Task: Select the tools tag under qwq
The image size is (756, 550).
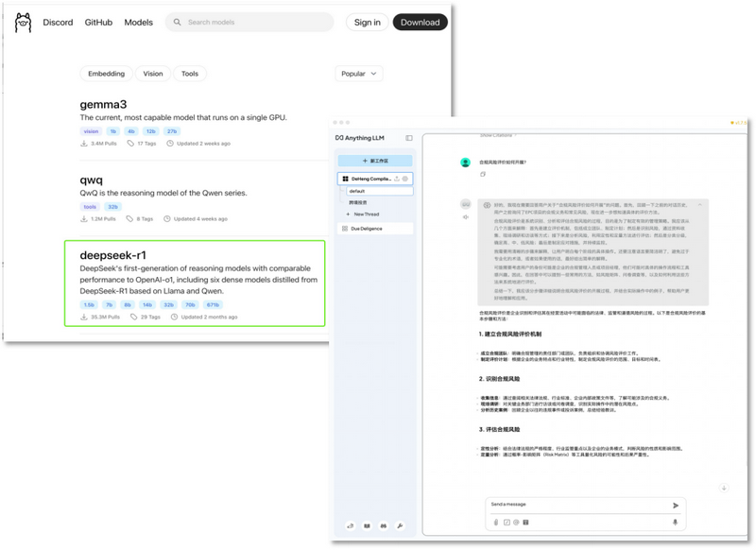Action: pos(90,207)
